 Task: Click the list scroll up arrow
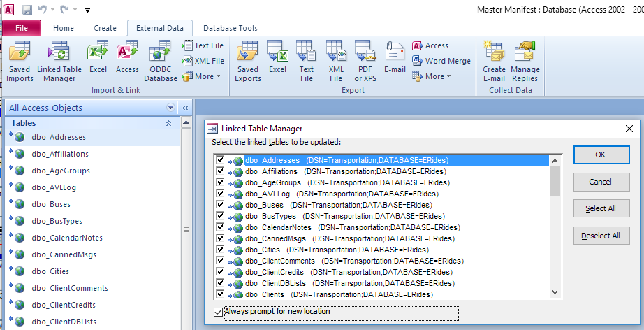[555, 161]
